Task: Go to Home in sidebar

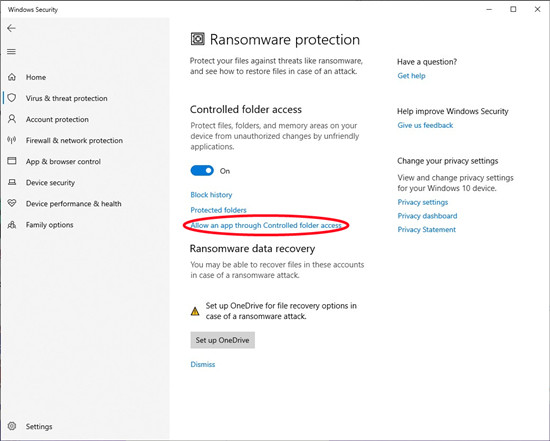Action: point(36,77)
